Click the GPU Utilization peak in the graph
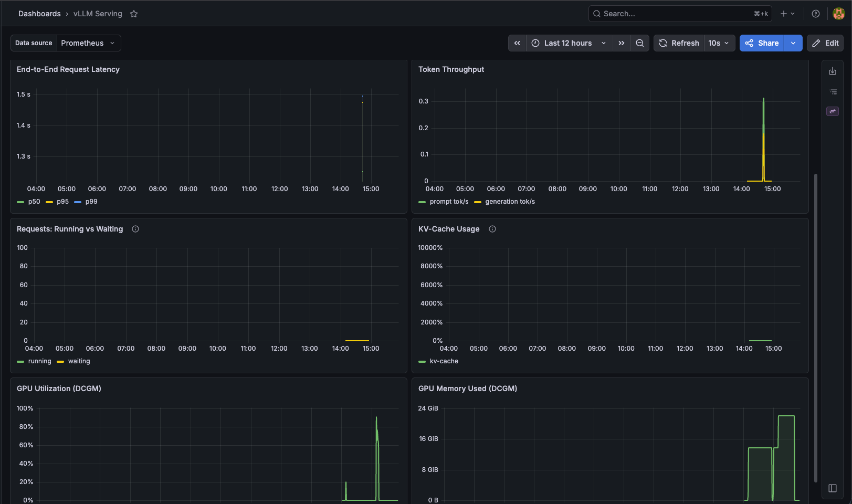 click(x=376, y=418)
